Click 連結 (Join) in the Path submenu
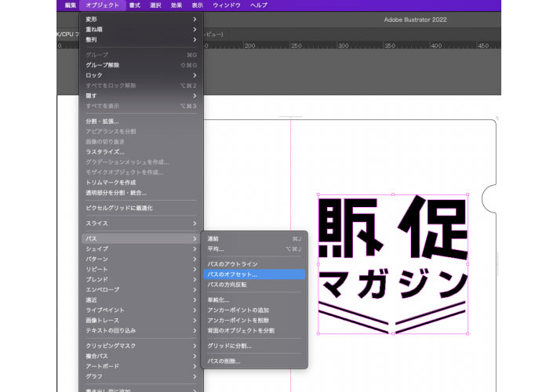This screenshot has height=392, width=557. 213,238
